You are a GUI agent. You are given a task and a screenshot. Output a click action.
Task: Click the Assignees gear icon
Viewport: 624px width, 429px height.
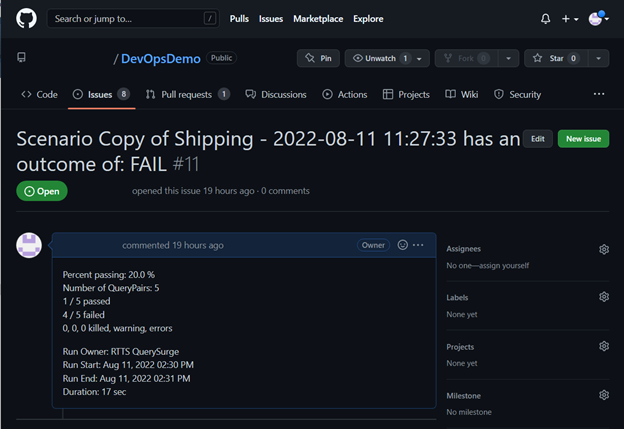(x=604, y=249)
